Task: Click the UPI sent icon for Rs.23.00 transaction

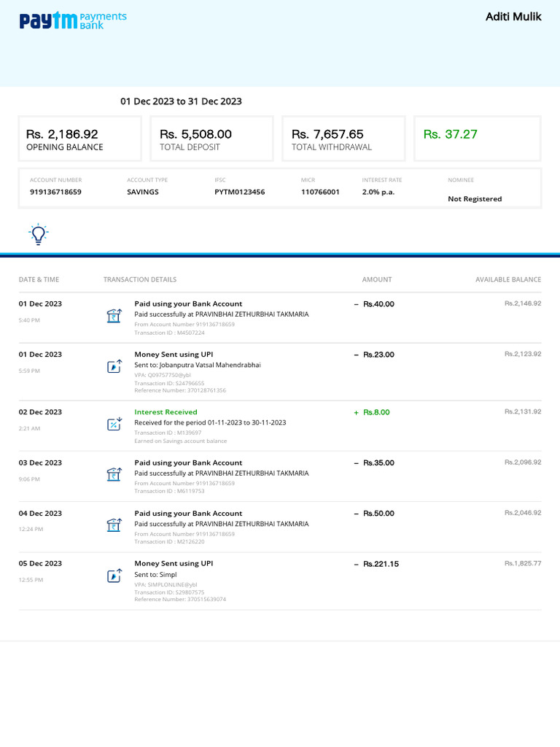Action: click(x=114, y=366)
